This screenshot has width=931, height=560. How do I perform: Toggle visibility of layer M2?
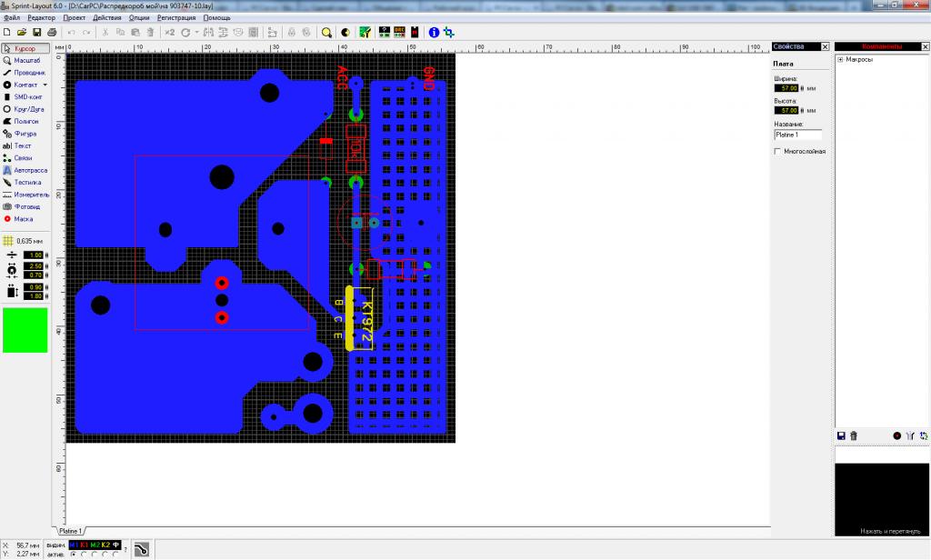pyautogui.click(x=95, y=545)
